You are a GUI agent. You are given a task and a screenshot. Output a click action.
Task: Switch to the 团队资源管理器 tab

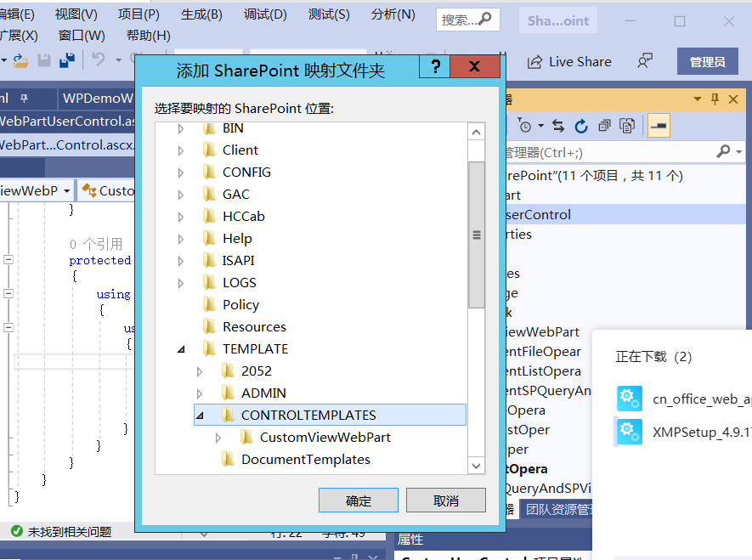point(557,509)
